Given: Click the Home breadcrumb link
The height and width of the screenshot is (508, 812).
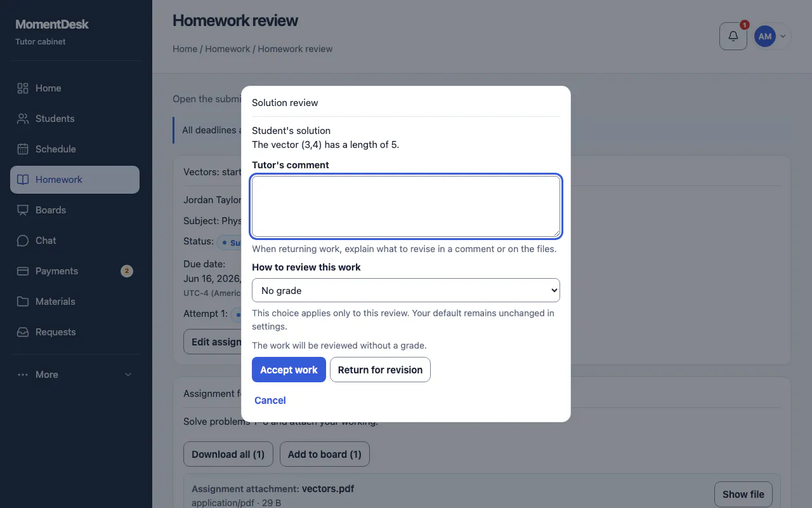Looking at the screenshot, I should pyautogui.click(x=185, y=49).
